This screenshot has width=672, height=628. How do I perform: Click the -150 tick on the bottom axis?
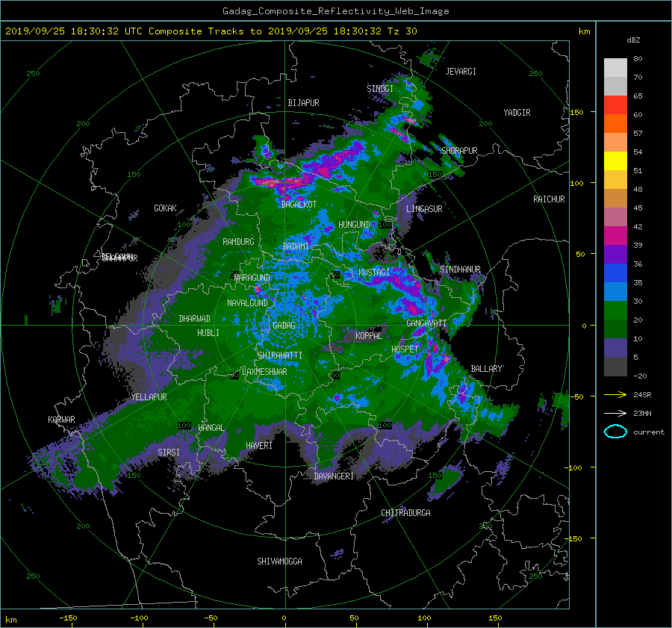tap(68, 618)
